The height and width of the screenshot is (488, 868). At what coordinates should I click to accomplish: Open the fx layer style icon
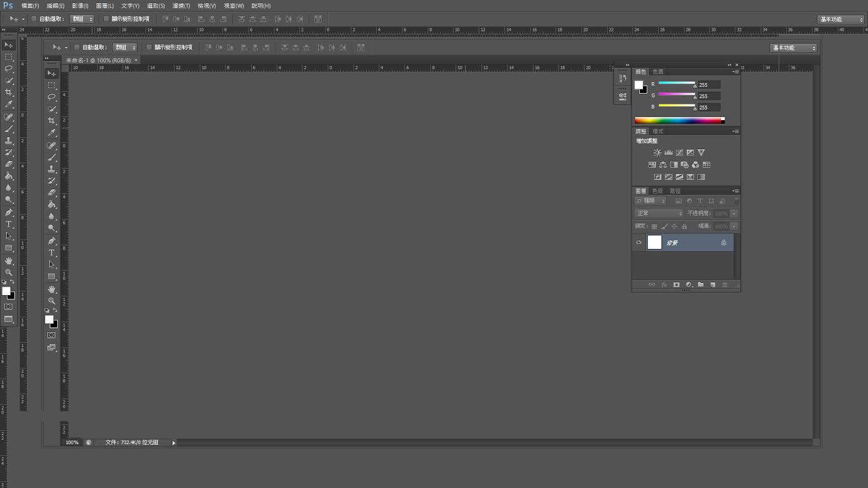click(x=664, y=285)
